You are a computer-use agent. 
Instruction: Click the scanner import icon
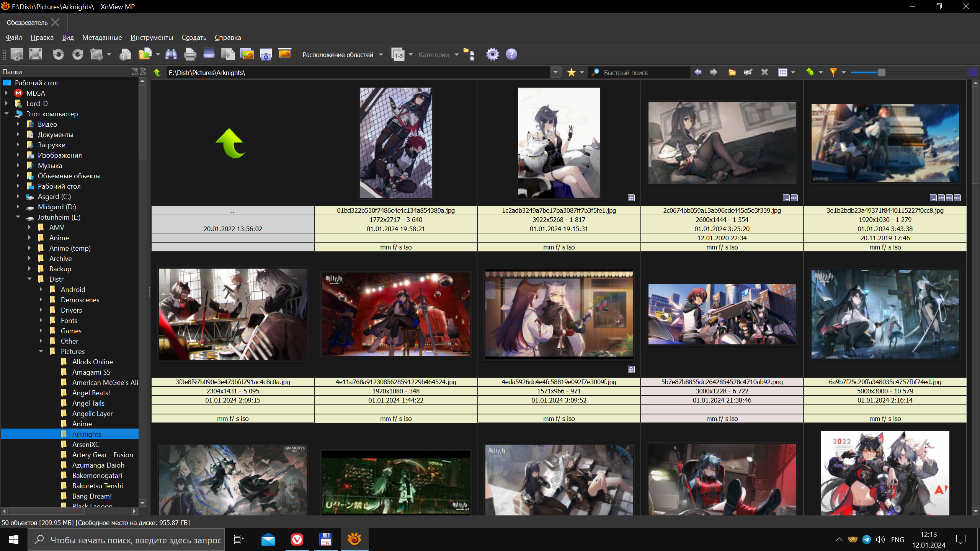click(209, 54)
